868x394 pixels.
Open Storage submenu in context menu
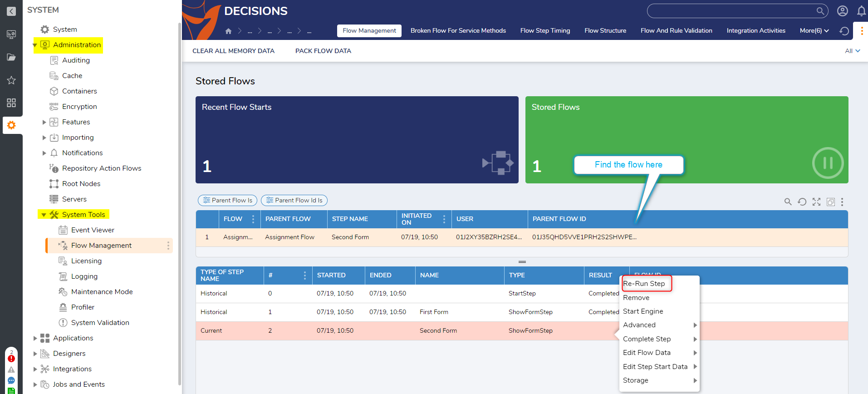click(659, 380)
